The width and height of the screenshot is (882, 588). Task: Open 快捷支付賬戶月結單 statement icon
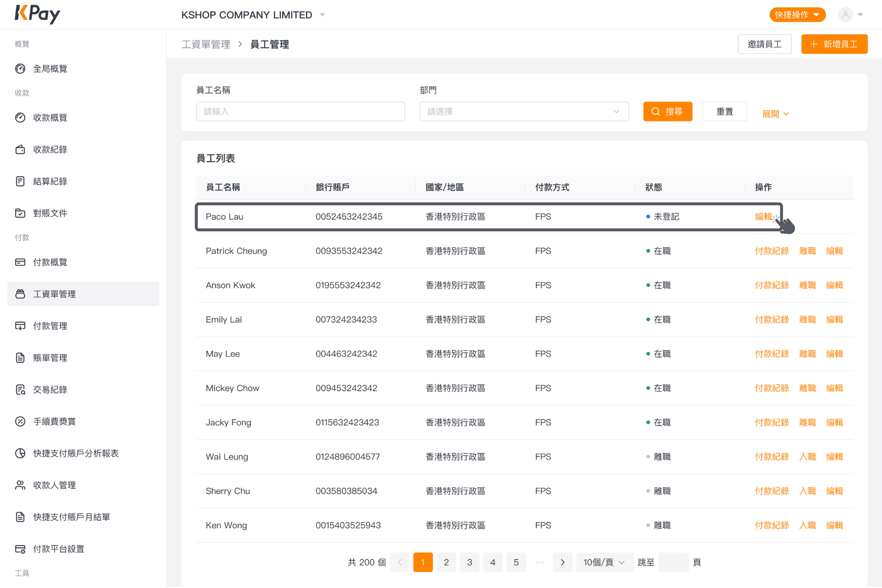(x=20, y=518)
